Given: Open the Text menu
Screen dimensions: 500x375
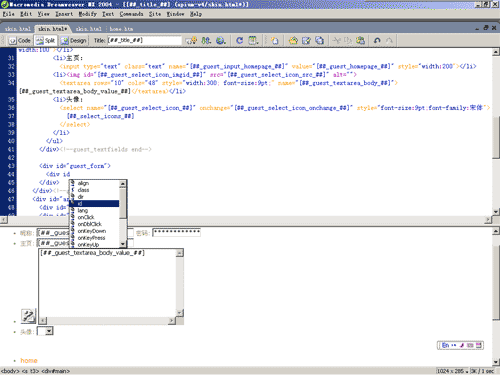Looking at the screenshot, I should click(108, 14).
